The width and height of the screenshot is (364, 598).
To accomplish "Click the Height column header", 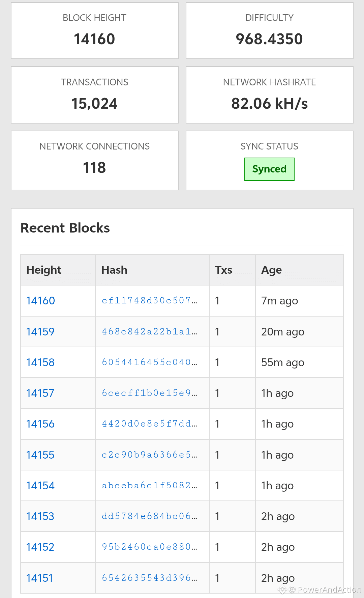I will [x=44, y=270].
